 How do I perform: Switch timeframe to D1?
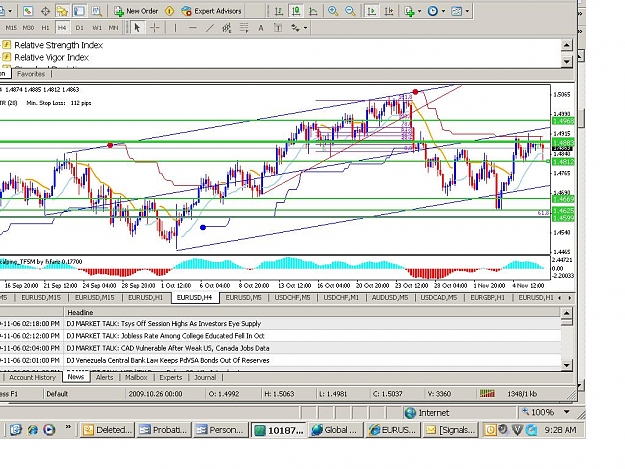click(79, 27)
